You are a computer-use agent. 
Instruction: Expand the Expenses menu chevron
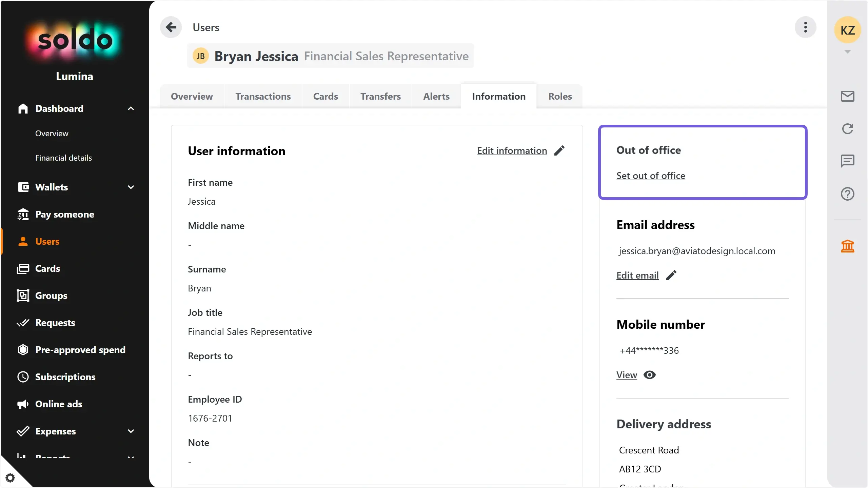point(131,431)
